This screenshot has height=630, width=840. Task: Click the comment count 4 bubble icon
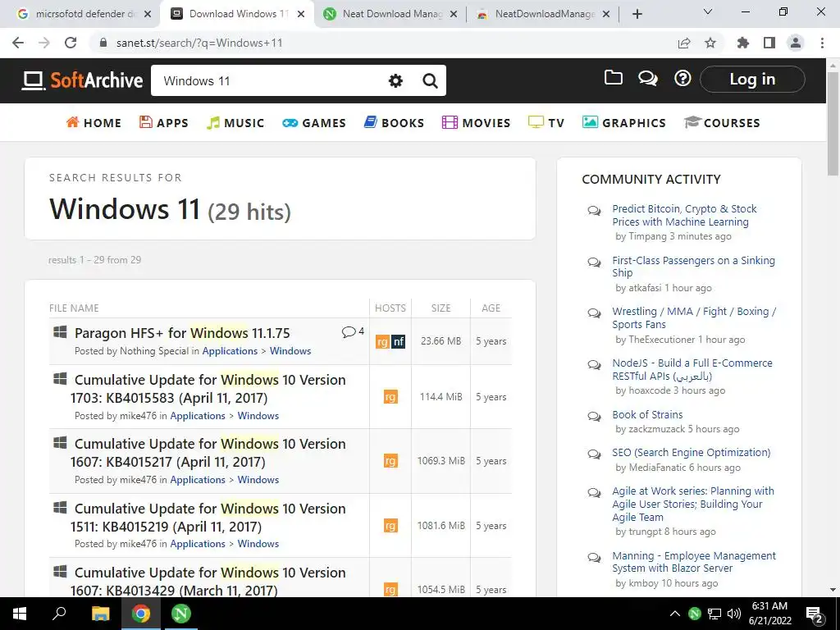tap(353, 331)
